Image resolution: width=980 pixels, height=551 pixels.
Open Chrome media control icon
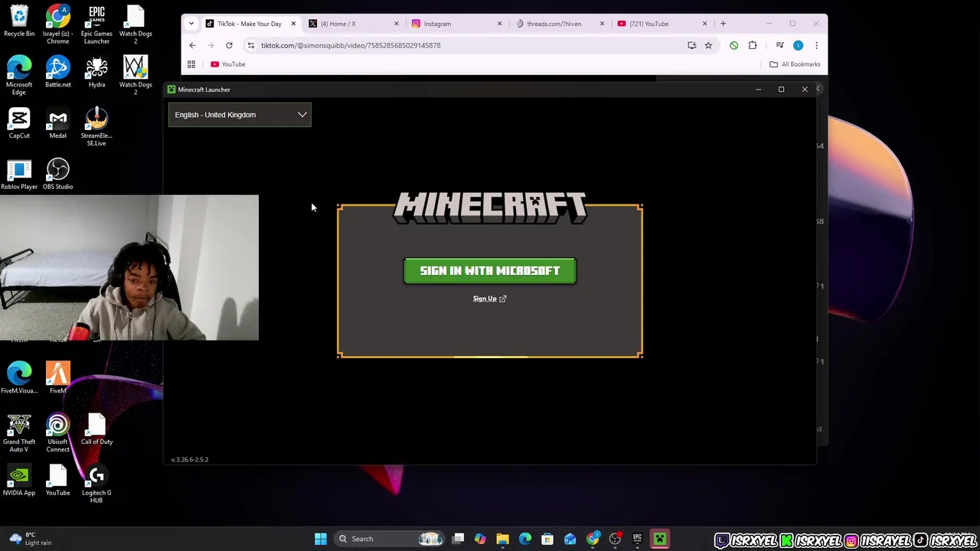(779, 45)
